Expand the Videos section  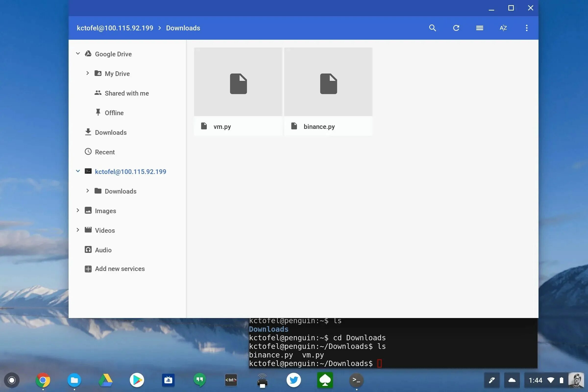pyautogui.click(x=78, y=230)
